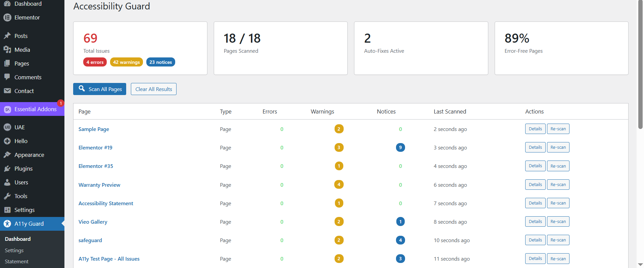Click the Appearance paintbrush icon

pyautogui.click(x=7, y=155)
